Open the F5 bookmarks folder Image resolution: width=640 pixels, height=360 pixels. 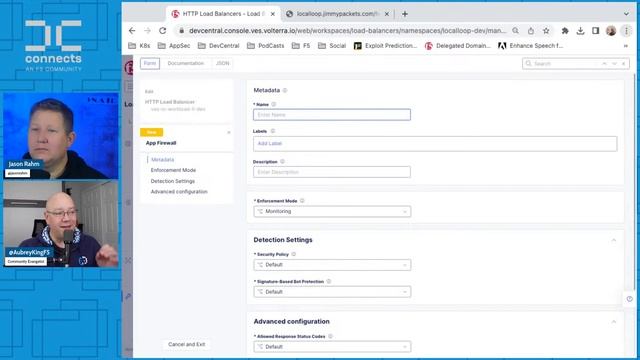coord(301,46)
